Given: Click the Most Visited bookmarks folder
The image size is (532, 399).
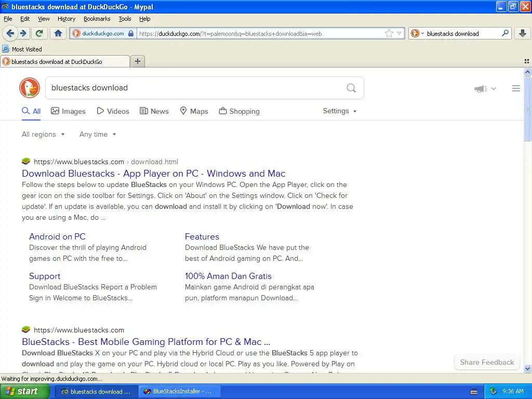Looking at the screenshot, I should pyautogui.click(x=22, y=49).
